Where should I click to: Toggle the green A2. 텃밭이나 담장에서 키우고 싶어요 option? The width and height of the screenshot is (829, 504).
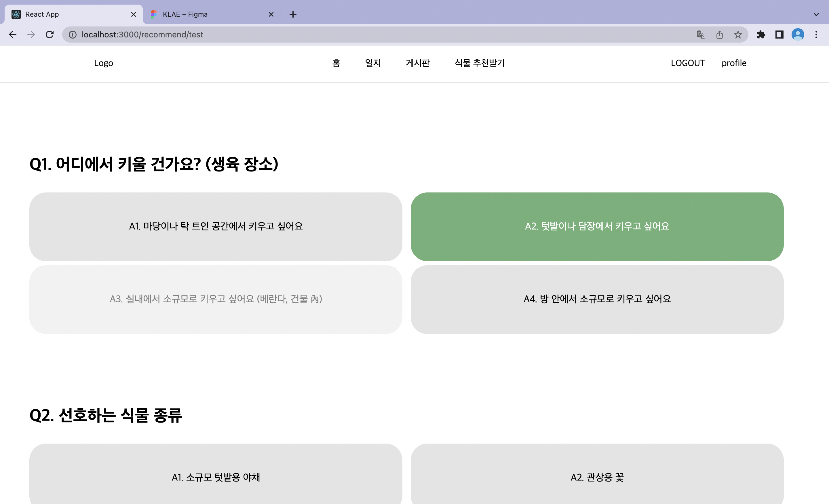tap(597, 227)
